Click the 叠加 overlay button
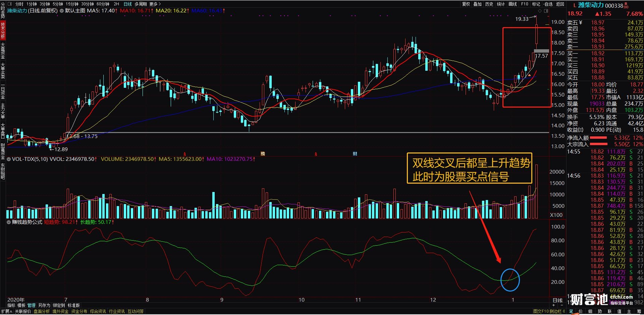This screenshot has height=315, width=644. (478, 4)
